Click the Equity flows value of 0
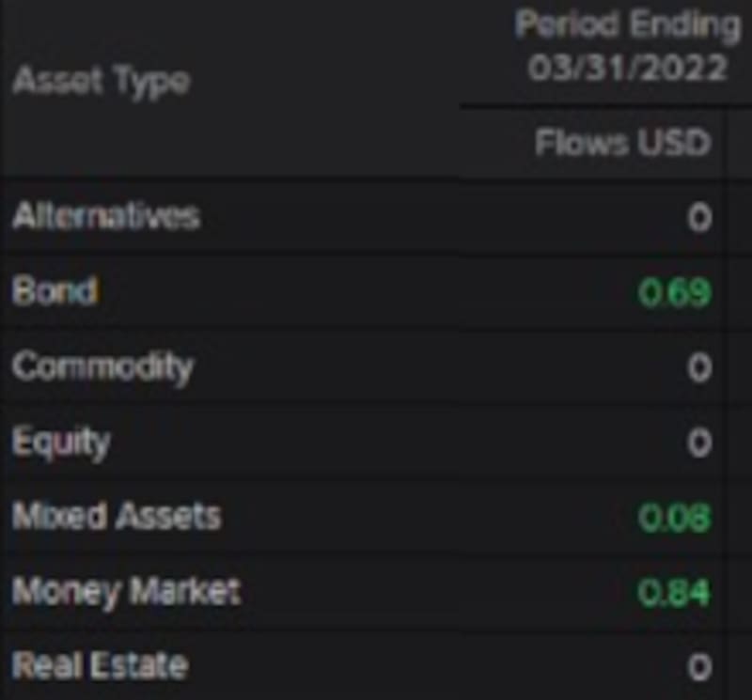Image resolution: width=752 pixels, height=700 pixels. tap(698, 443)
